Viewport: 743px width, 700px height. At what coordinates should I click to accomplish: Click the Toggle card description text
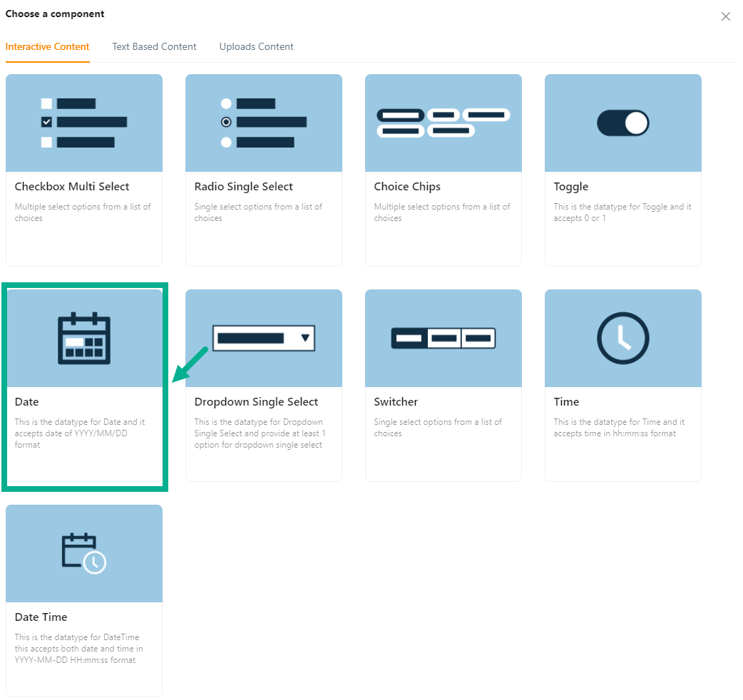[622, 212]
